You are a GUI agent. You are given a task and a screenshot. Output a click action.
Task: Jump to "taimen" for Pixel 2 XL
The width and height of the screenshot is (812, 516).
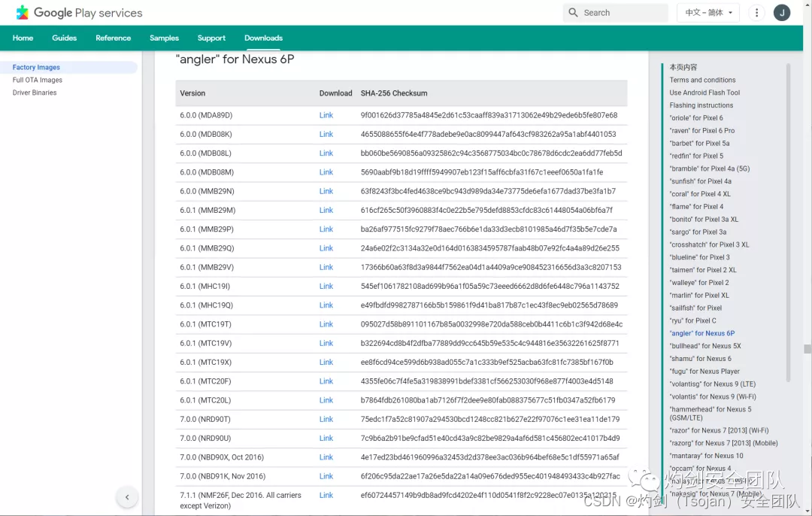(703, 270)
